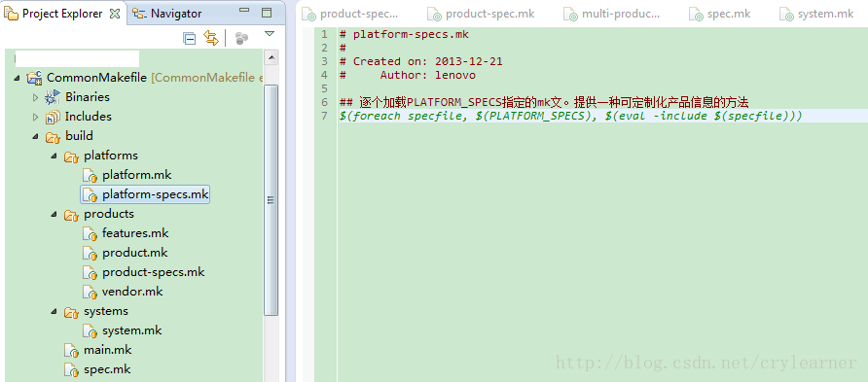Viewport: 868px width, 382px height.
Task: Click the build folder icon
Action: [x=53, y=136]
